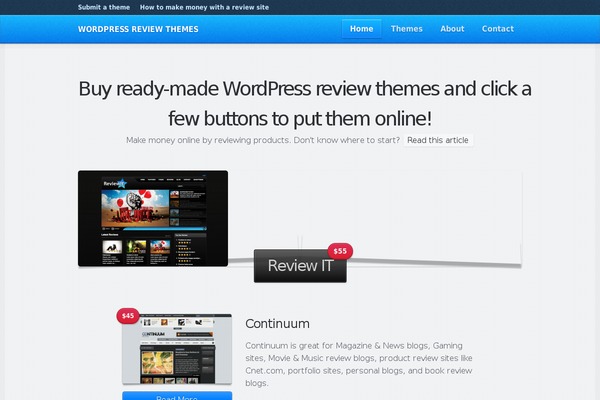Click the $45 price badge on Continuum
The image size is (600, 400).
pos(128,316)
